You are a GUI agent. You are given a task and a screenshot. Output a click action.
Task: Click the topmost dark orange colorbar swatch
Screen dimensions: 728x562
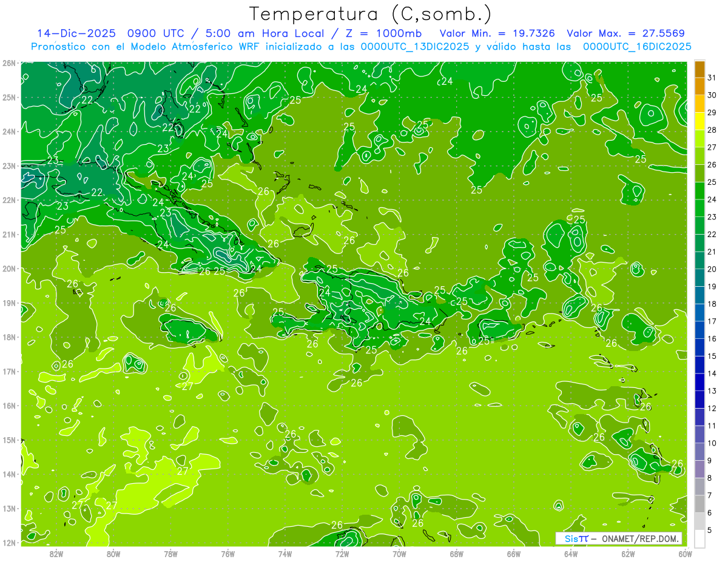699,70
